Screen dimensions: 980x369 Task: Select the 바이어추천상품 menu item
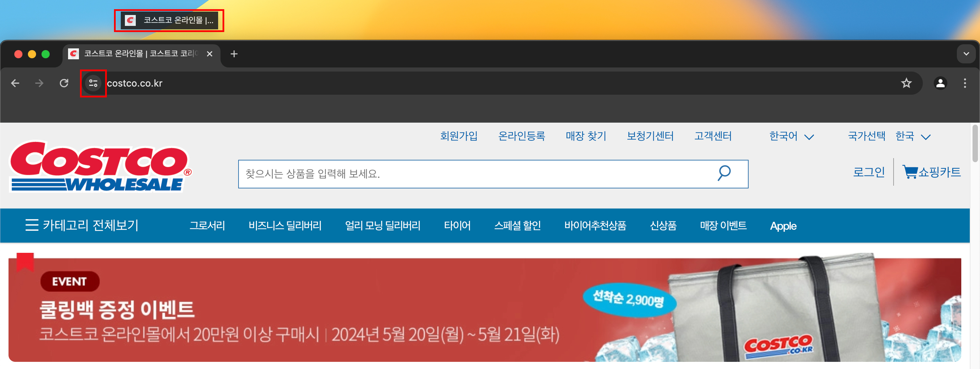click(x=595, y=226)
